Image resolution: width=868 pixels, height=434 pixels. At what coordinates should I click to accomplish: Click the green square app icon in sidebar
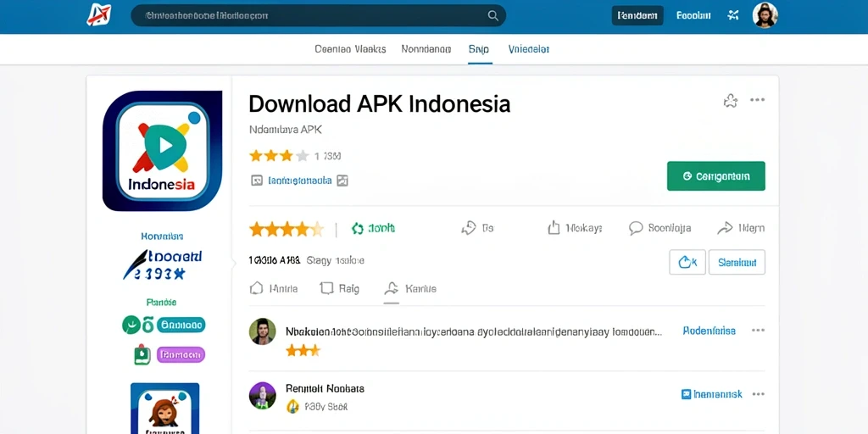142,354
